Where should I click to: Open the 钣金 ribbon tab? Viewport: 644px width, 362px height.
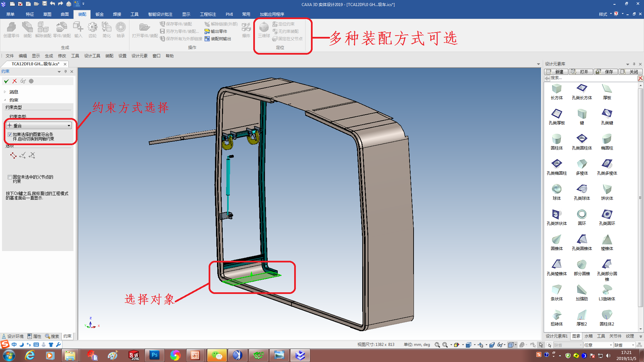pyautogui.click(x=99, y=14)
